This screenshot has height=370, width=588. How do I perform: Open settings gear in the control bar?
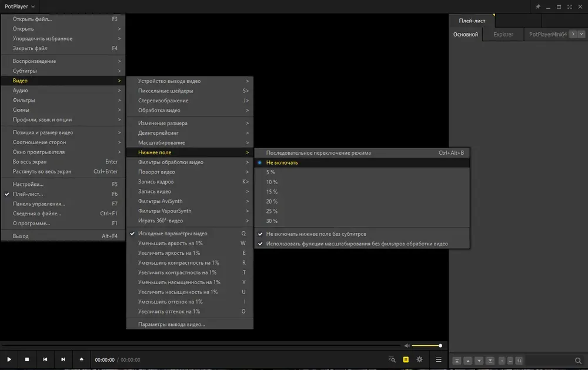click(420, 359)
